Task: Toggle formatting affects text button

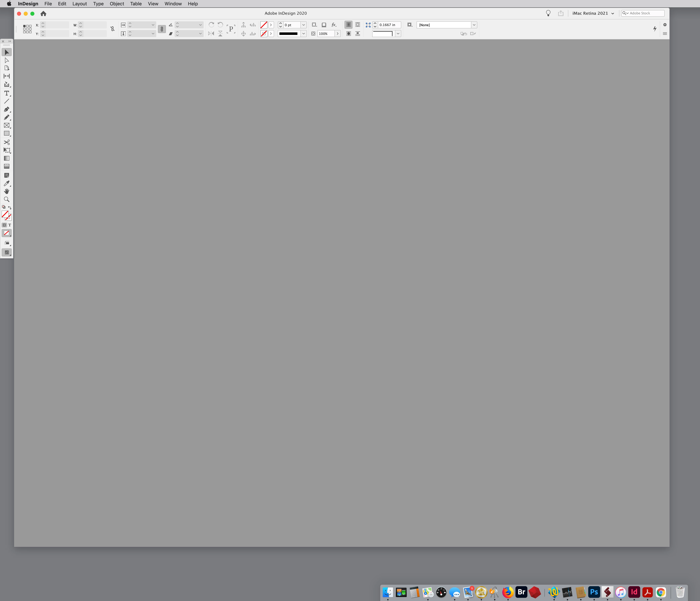Action: pyautogui.click(x=10, y=225)
